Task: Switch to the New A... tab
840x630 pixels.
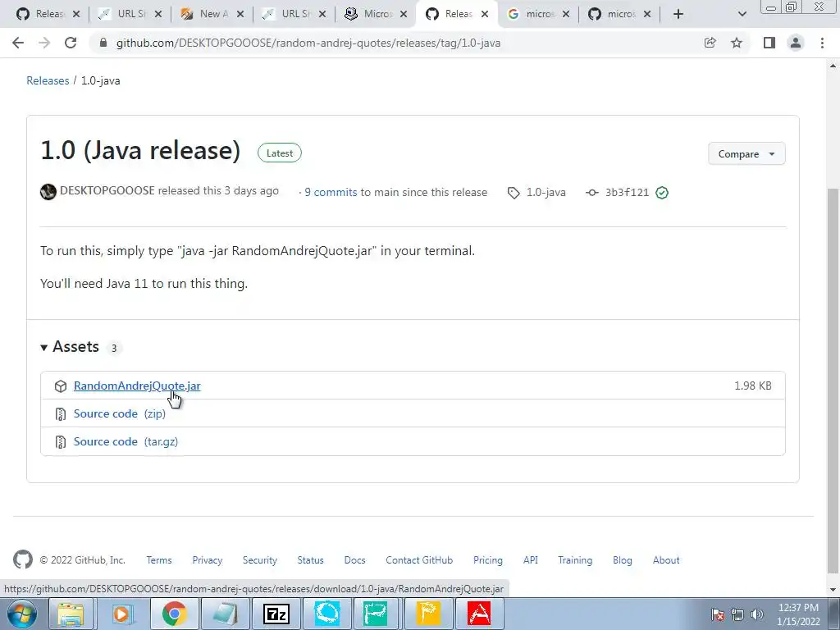Action: coord(211,14)
